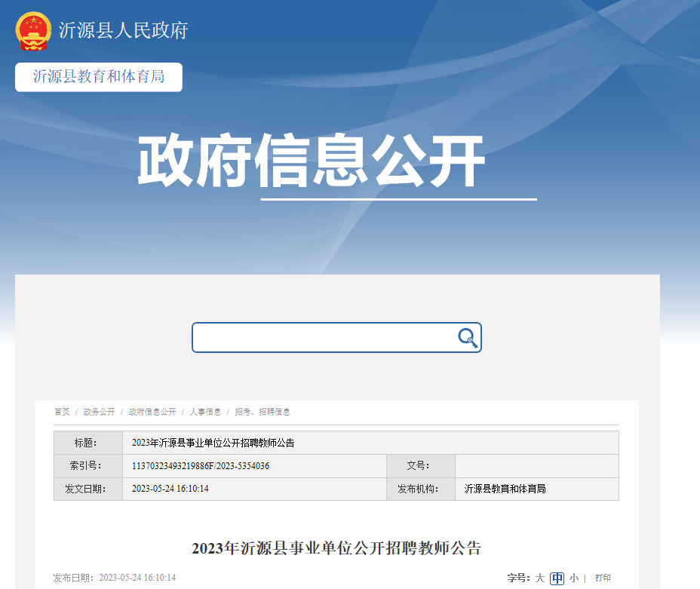Click the 标题 row title text in the table
The height and width of the screenshot is (589, 700).
213,443
